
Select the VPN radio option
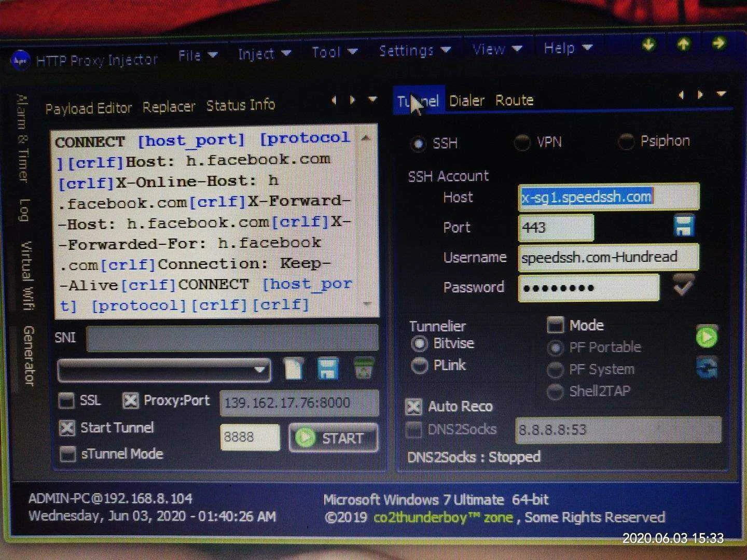[521, 142]
